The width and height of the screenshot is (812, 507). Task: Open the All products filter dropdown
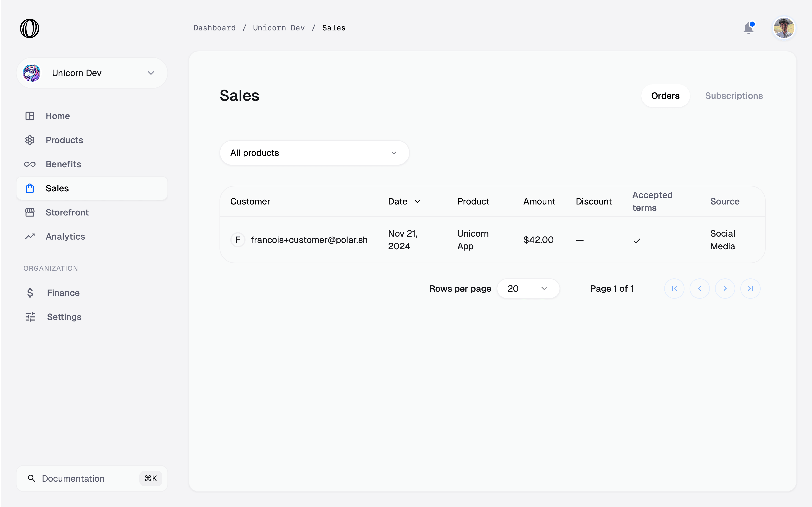tap(314, 153)
